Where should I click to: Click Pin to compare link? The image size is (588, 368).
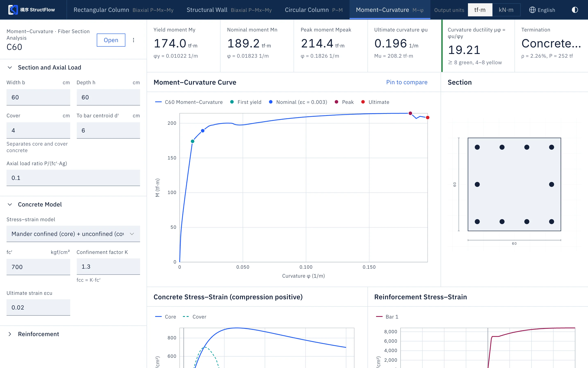coord(407,82)
